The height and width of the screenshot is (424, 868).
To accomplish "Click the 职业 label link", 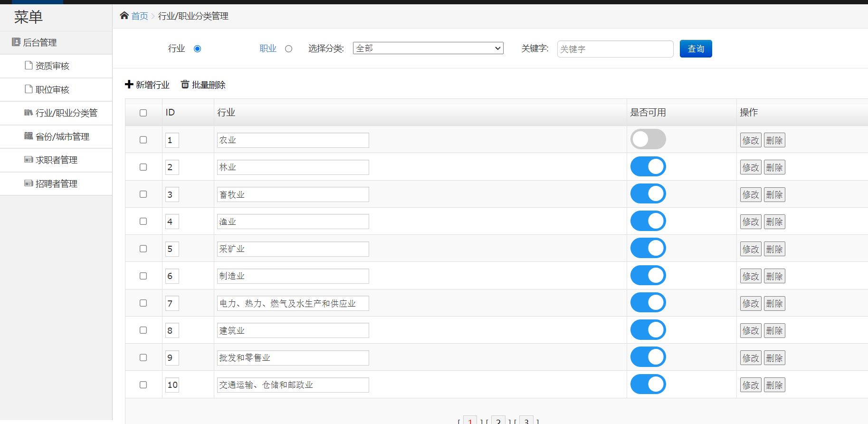I will coord(268,48).
